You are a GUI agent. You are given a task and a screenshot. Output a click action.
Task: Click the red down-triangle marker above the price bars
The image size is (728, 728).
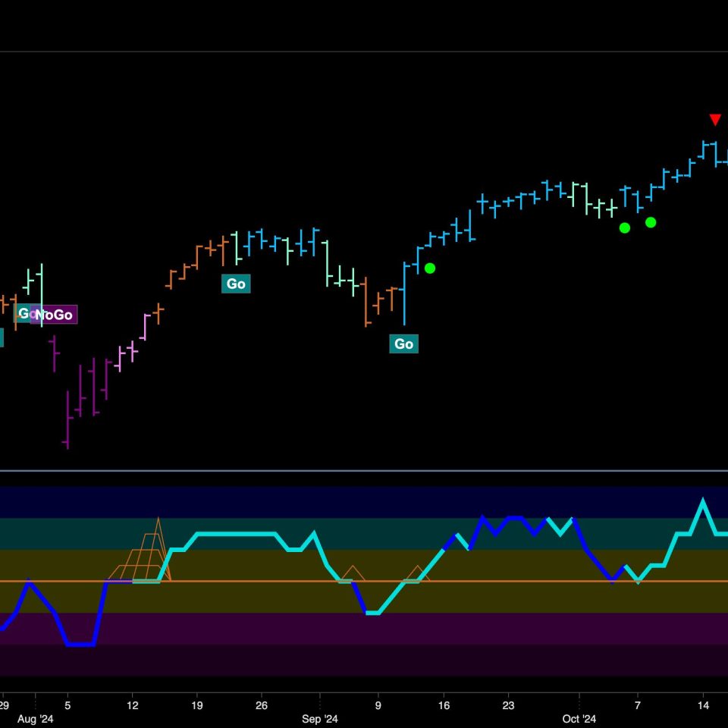point(714,120)
